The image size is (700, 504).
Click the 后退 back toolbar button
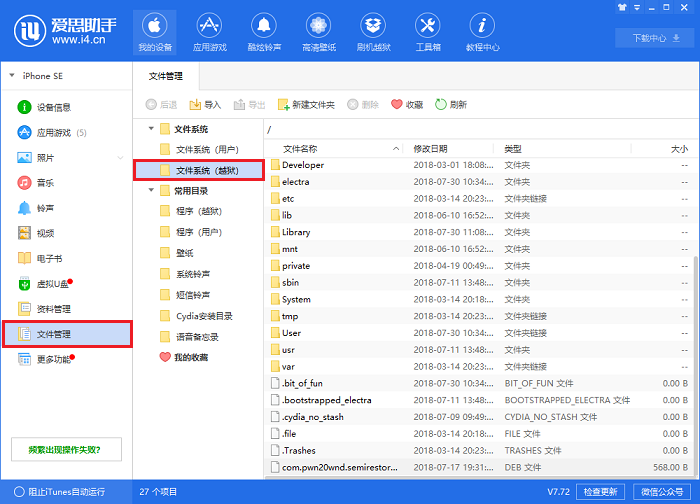[x=161, y=104]
